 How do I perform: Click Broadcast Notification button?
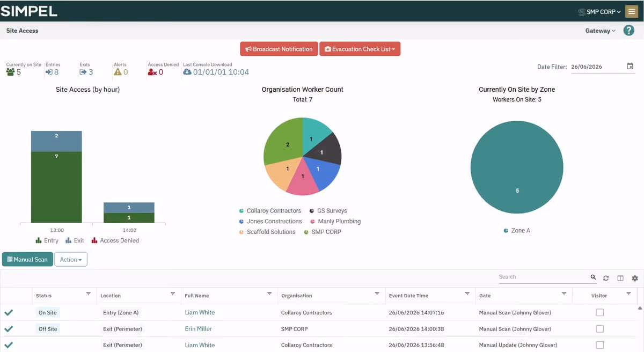279,49
